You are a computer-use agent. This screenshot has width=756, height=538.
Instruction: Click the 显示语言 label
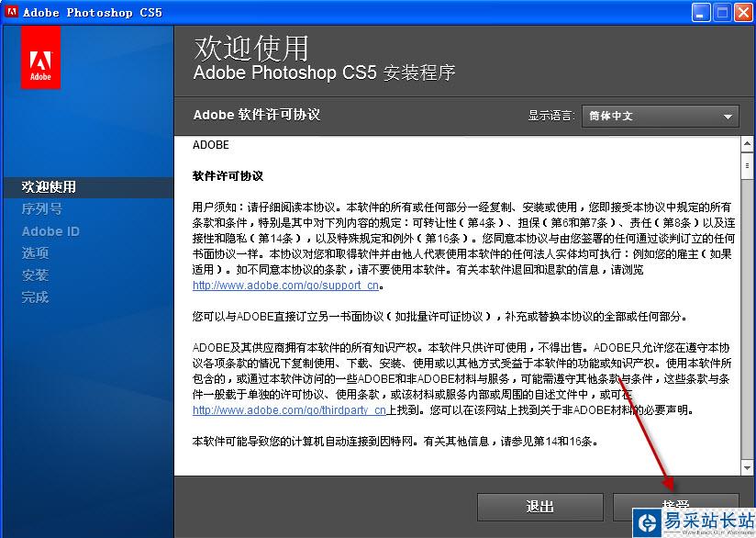tap(551, 116)
